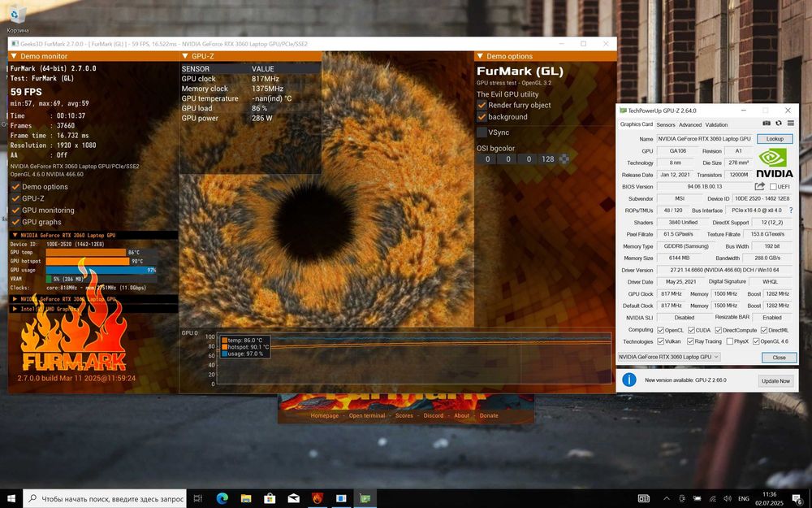
Task: Click the Close button in GPU-Z
Action: click(x=779, y=358)
